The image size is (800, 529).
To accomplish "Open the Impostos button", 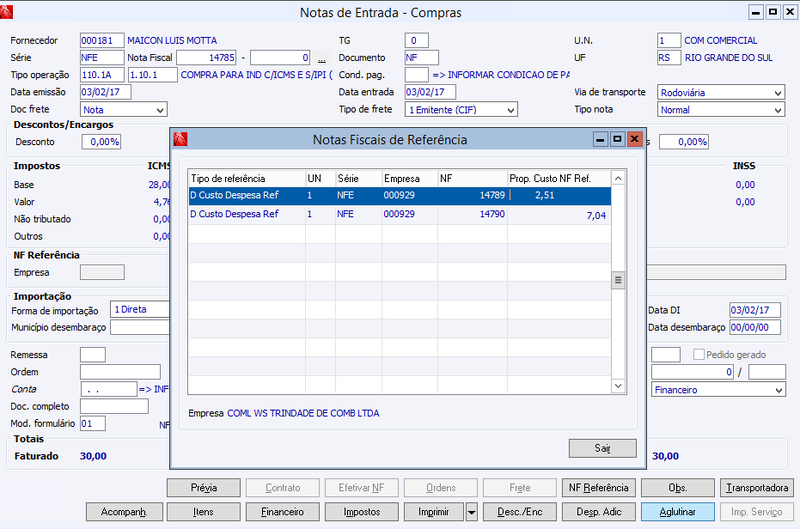I will click(362, 512).
